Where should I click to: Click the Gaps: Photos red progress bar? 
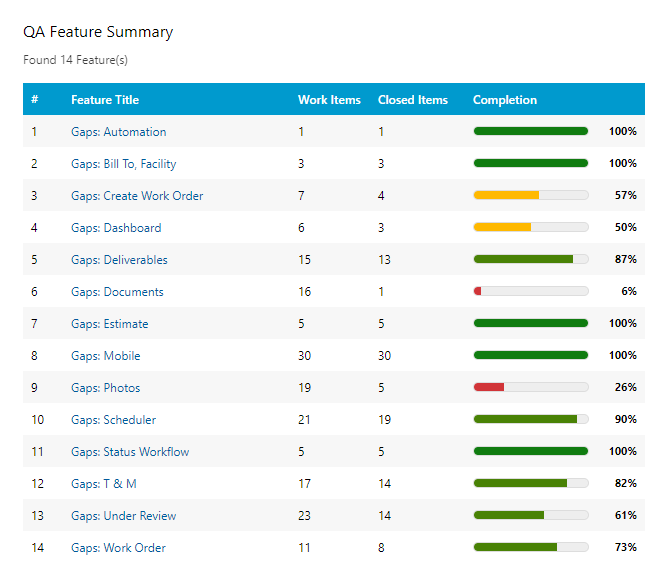pyautogui.click(x=531, y=387)
